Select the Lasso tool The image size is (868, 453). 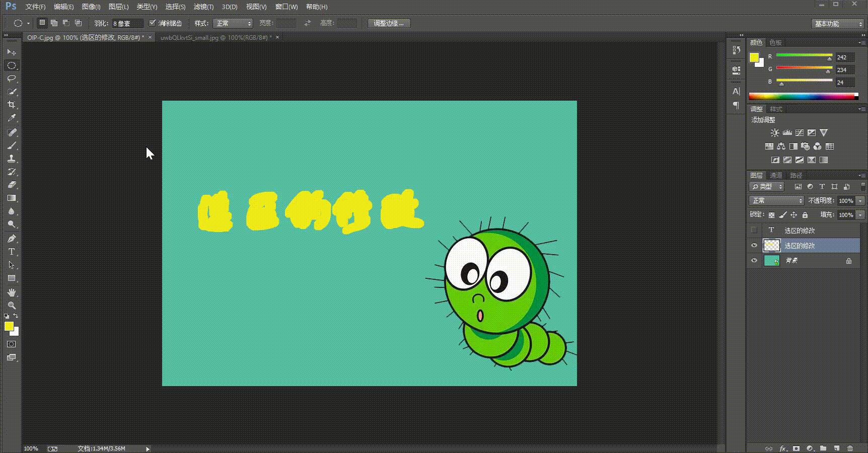click(12, 79)
